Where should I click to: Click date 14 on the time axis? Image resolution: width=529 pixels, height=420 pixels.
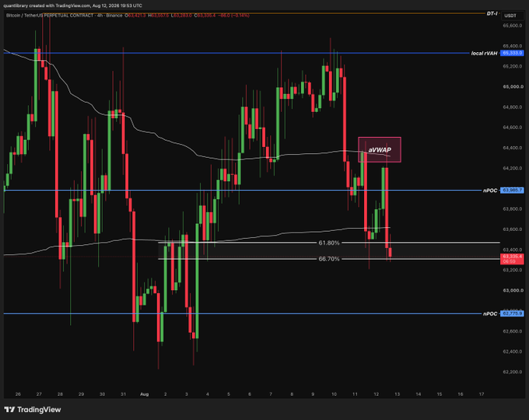[419, 394]
